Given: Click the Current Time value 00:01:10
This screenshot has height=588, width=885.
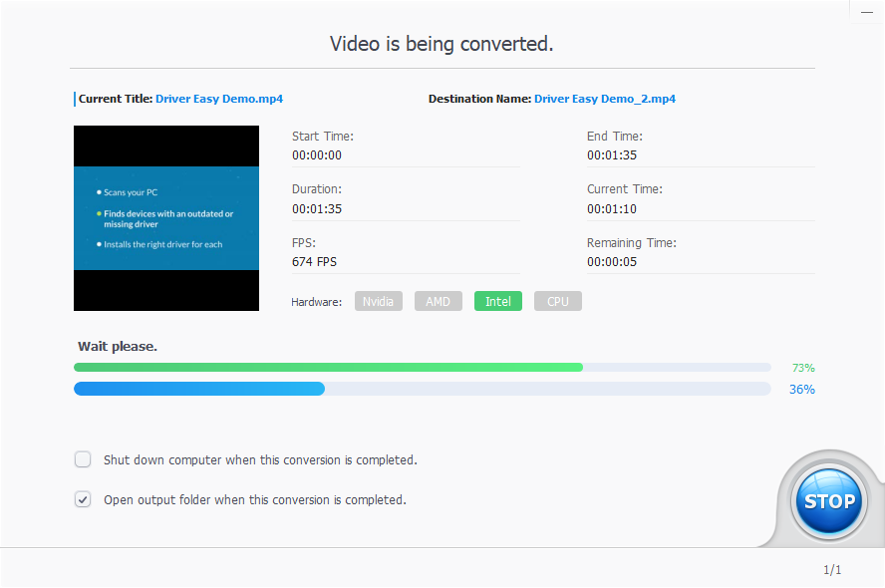Looking at the screenshot, I should pos(611,209).
